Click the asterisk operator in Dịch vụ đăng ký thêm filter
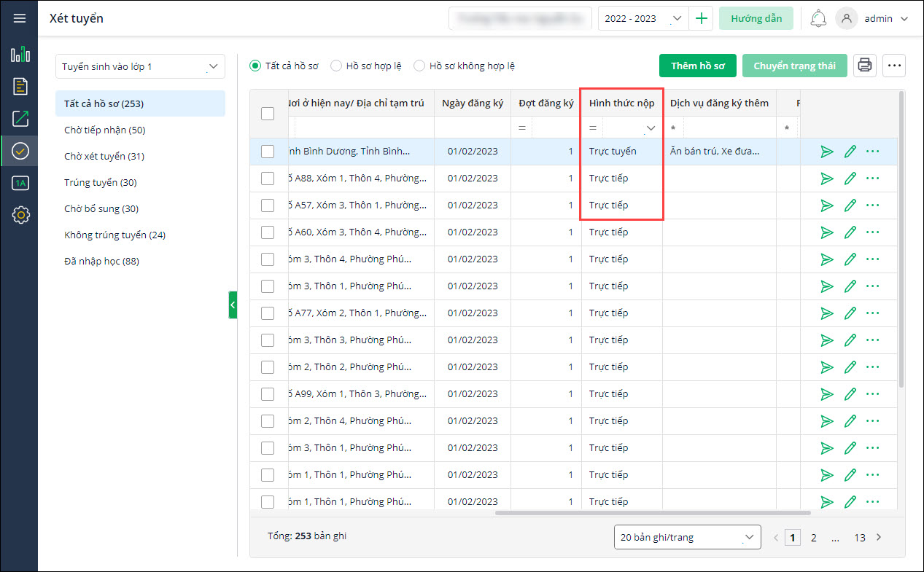924x572 pixels. [673, 128]
